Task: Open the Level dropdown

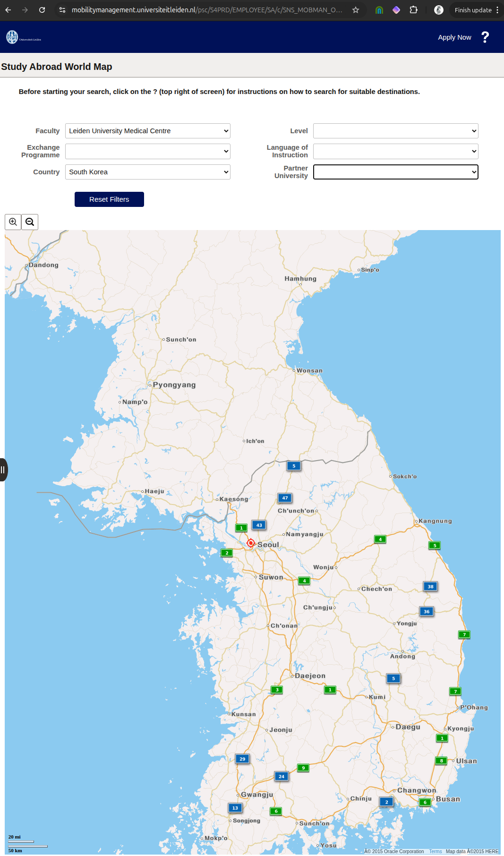Action: (x=396, y=131)
